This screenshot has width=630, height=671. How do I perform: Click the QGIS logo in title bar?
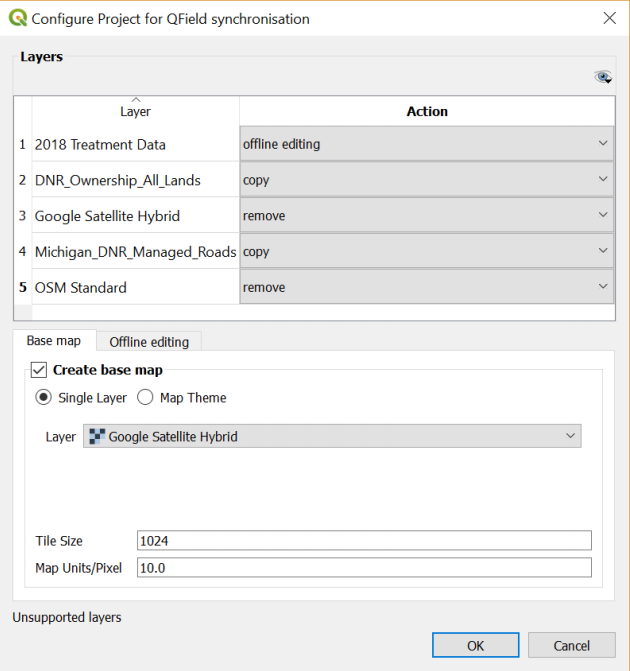tap(18, 18)
